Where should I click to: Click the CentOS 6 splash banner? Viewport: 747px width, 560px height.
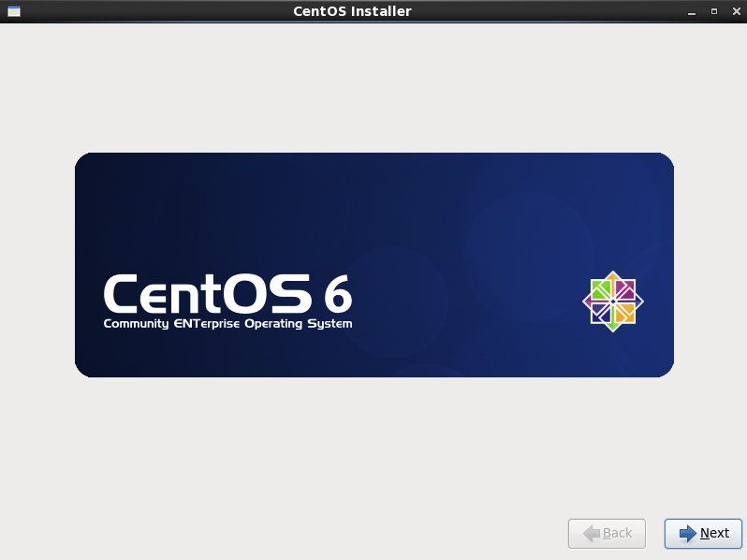tap(374, 265)
